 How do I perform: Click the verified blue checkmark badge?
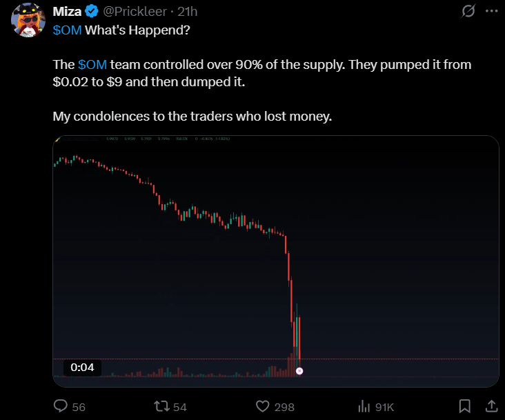[92, 12]
